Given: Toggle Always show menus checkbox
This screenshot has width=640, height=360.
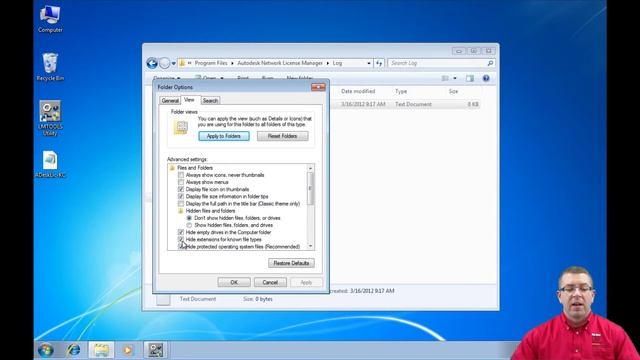Looking at the screenshot, I should 181,182.
